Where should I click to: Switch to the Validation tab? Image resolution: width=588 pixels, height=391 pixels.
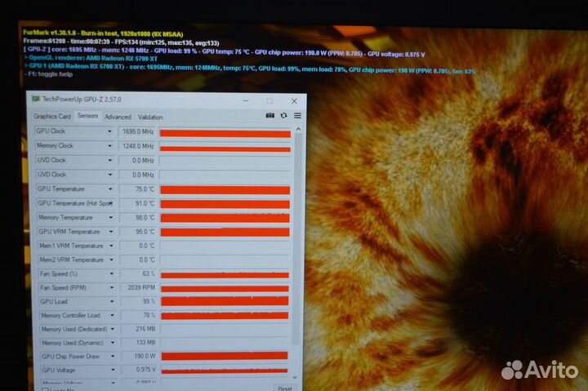(x=150, y=117)
